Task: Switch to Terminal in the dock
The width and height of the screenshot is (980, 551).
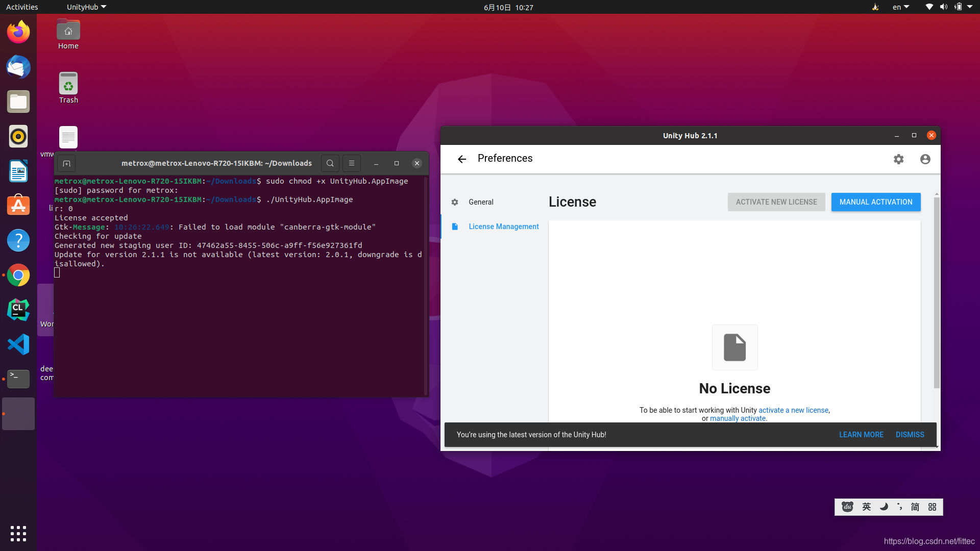Action: tap(18, 379)
